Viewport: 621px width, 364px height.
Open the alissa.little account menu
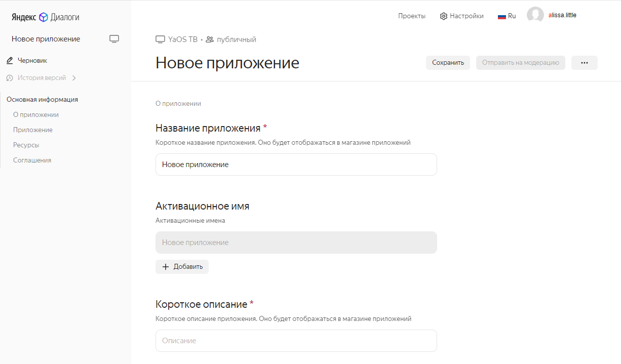[x=552, y=15]
